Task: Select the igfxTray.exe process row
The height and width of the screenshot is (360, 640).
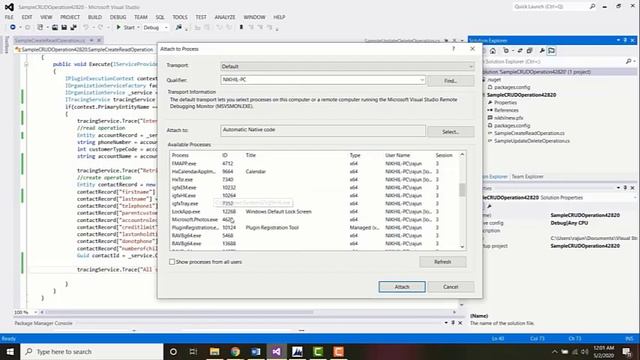Action: click(x=314, y=204)
